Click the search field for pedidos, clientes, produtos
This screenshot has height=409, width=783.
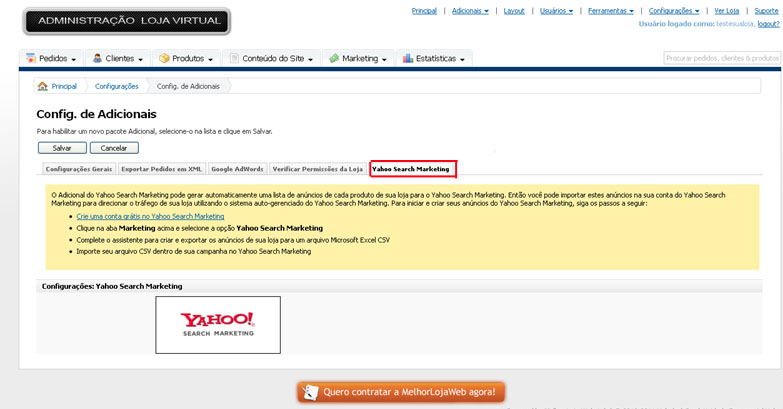[722, 58]
